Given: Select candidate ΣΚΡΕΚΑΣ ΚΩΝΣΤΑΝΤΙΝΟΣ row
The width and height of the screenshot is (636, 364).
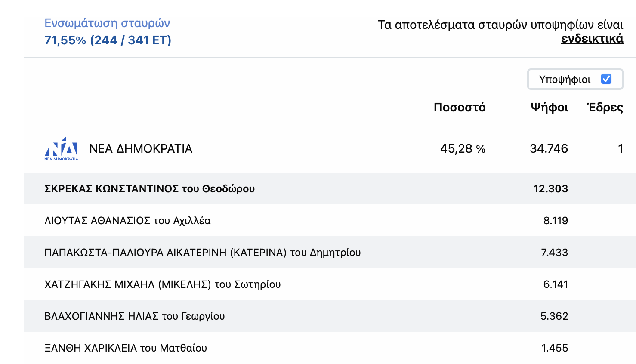Looking at the screenshot, I should [330, 188].
